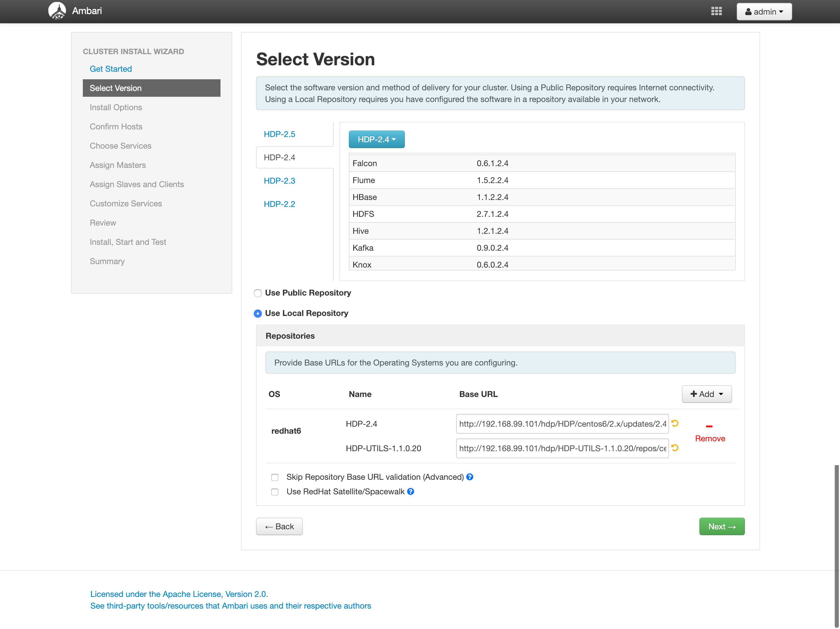
Task: Enable Skip Repository Base URL validation
Action: click(x=274, y=477)
